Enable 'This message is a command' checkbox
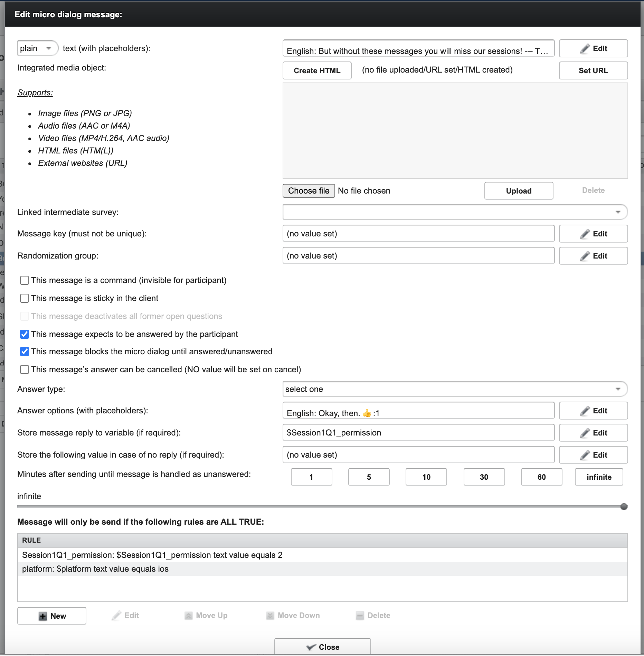 tap(25, 280)
